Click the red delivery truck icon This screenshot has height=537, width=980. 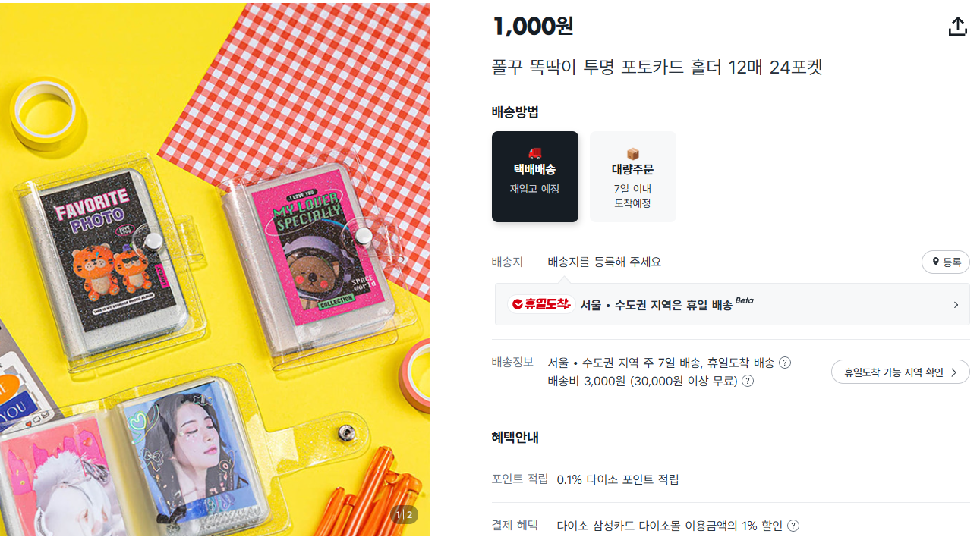[x=535, y=153]
